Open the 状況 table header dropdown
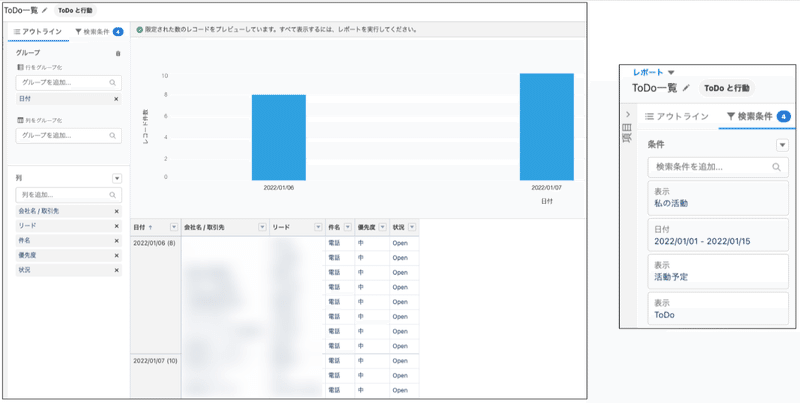Image resolution: width=800 pixels, height=403 pixels. point(412,228)
